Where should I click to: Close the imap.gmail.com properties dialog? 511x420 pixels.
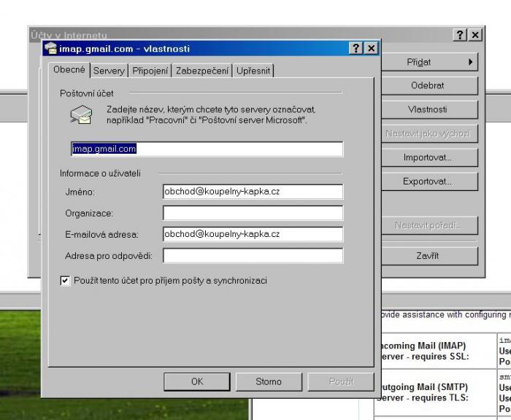[371, 48]
